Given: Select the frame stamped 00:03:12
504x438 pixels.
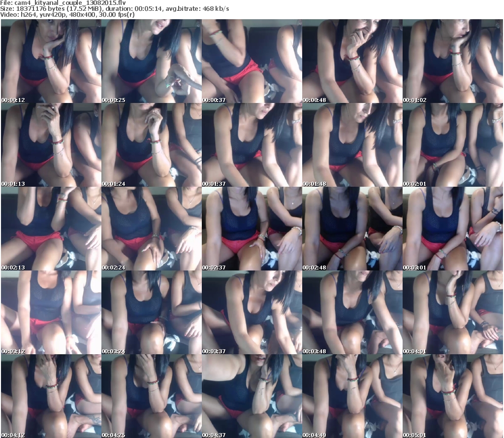Looking at the screenshot, I should (x=51, y=312).
